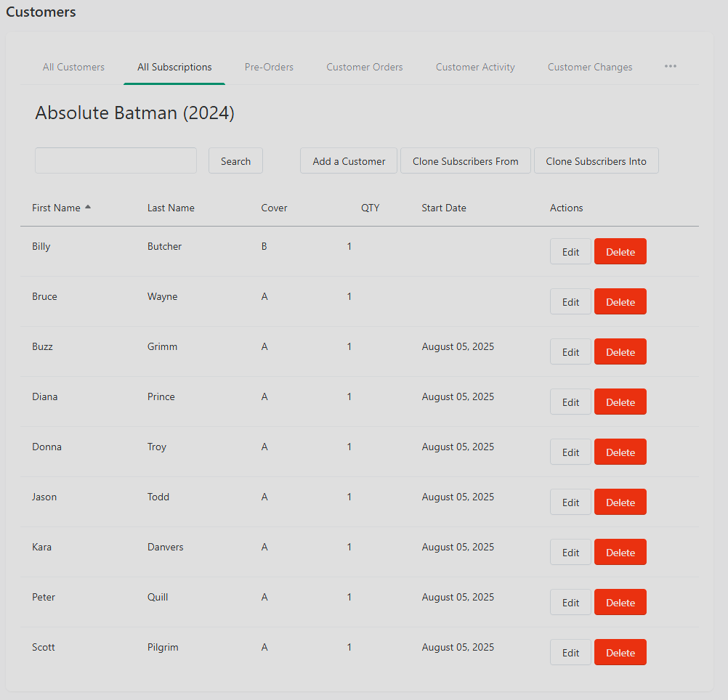Edit Buzz Grimm's subscription
The image size is (728, 700).
pyautogui.click(x=570, y=351)
